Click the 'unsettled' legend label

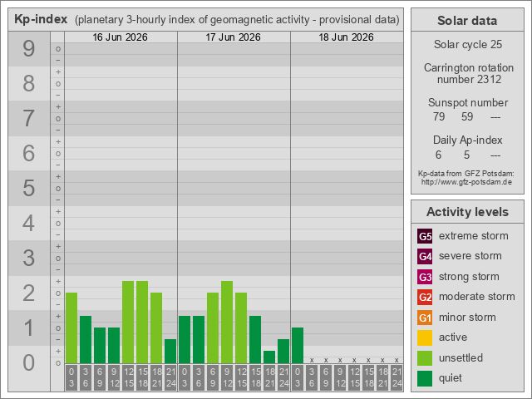(x=461, y=358)
